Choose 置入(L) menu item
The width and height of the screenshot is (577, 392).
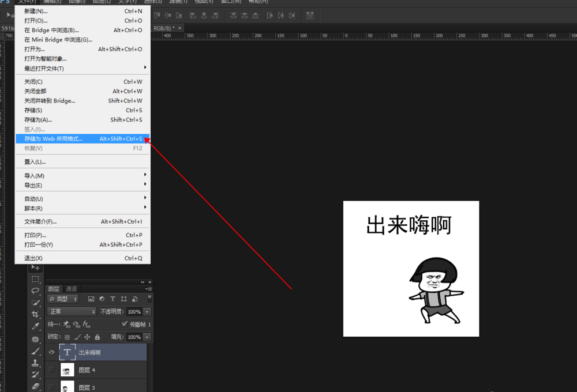click(83, 162)
